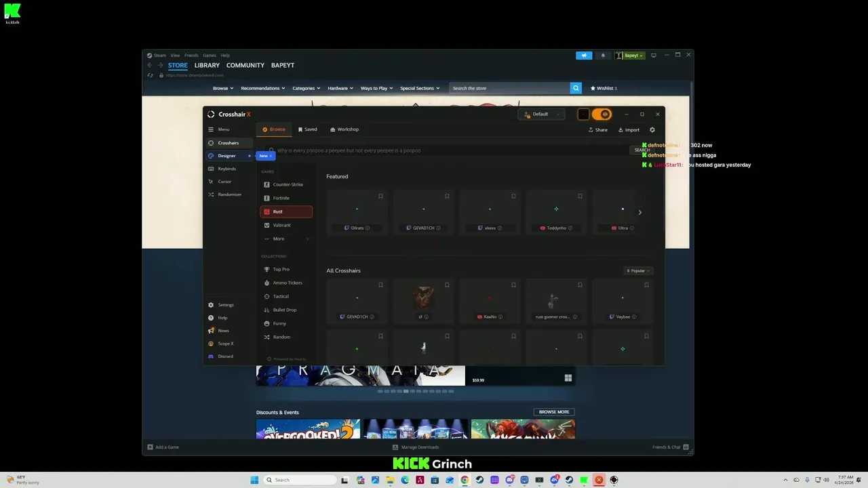Expand Steam Browse store menu
Screen dimensions: 868x488
coord(223,88)
